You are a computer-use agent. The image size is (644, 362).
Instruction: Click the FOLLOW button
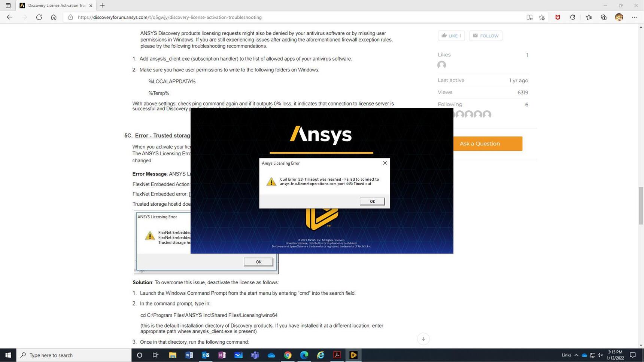coord(486,36)
